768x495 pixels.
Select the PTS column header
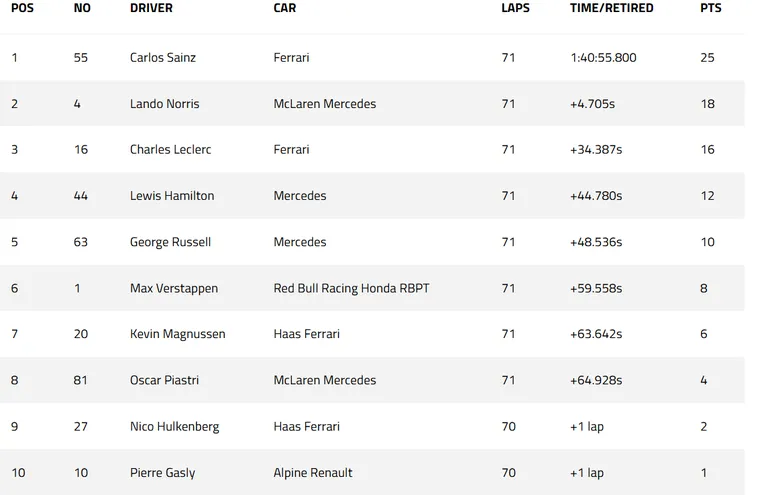[x=711, y=8]
